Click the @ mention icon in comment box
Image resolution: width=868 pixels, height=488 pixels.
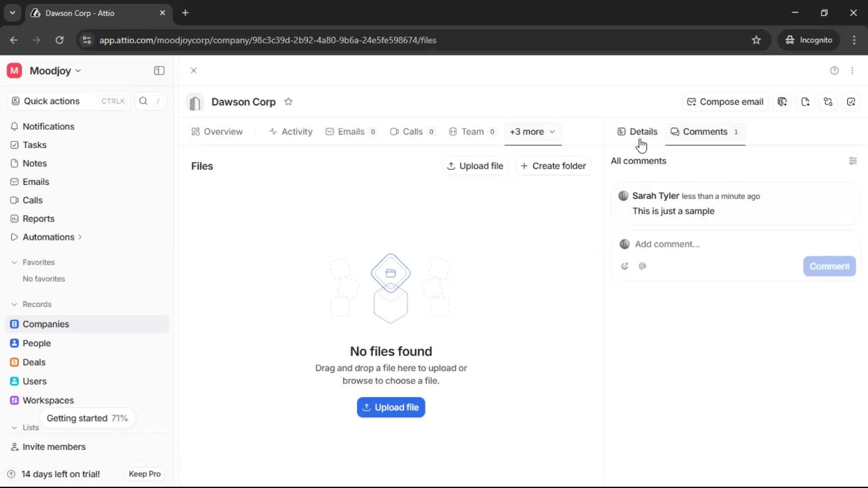click(643, 266)
